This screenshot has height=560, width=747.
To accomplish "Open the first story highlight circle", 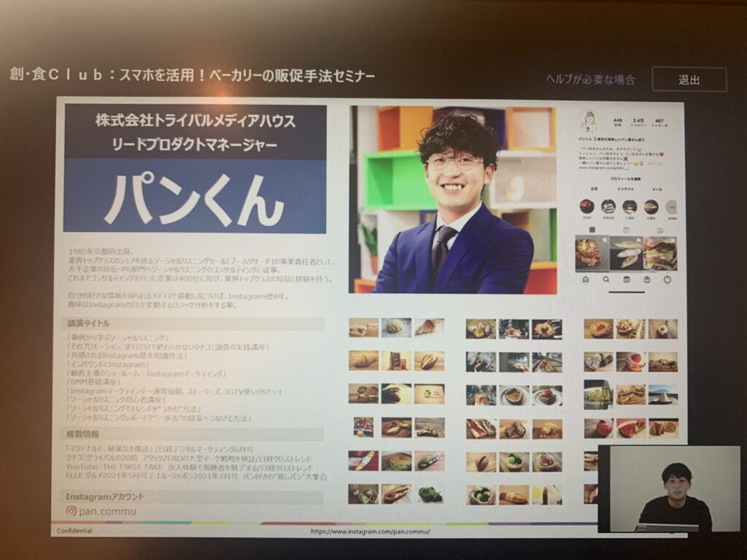I will click(587, 206).
